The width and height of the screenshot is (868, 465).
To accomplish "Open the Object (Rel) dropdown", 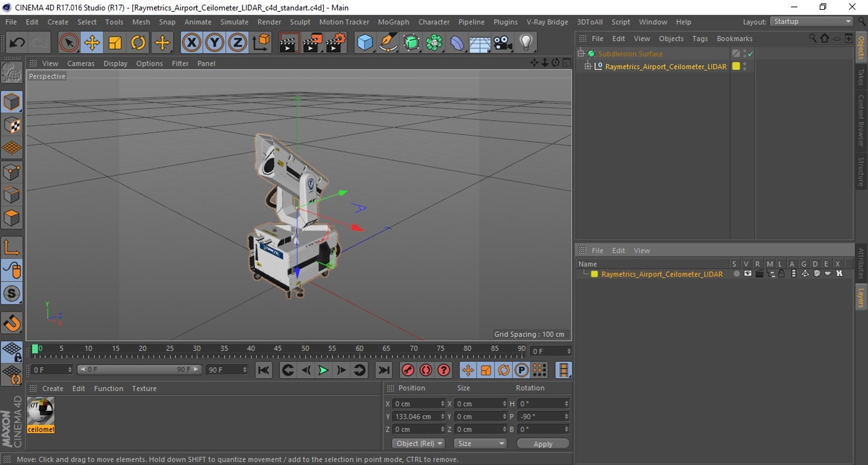I will [x=419, y=443].
